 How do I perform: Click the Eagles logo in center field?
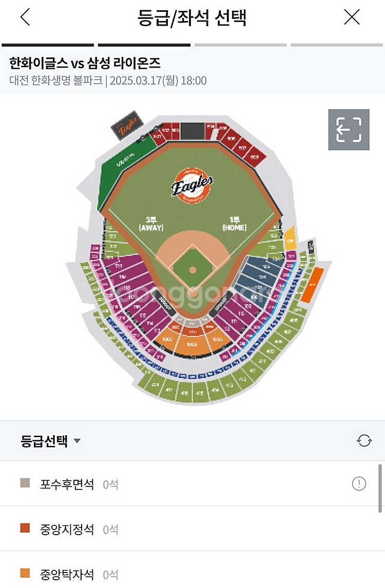(192, 185)
